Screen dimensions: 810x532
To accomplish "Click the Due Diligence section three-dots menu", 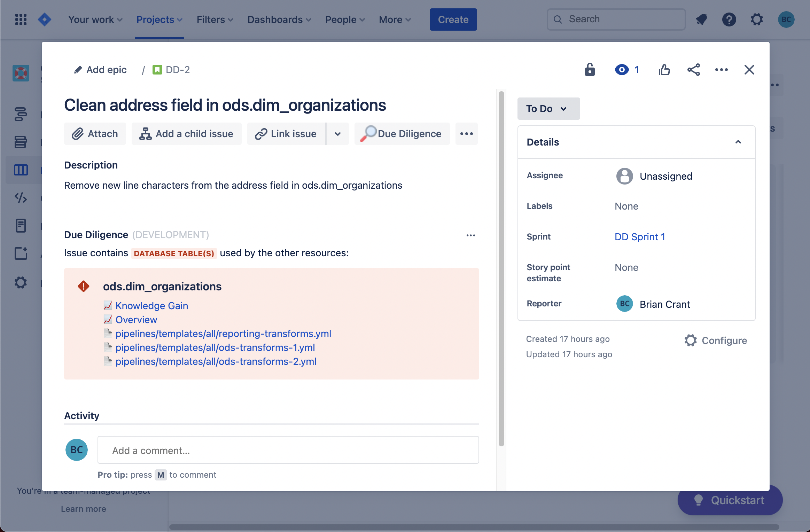I will [x=470, y=235].
